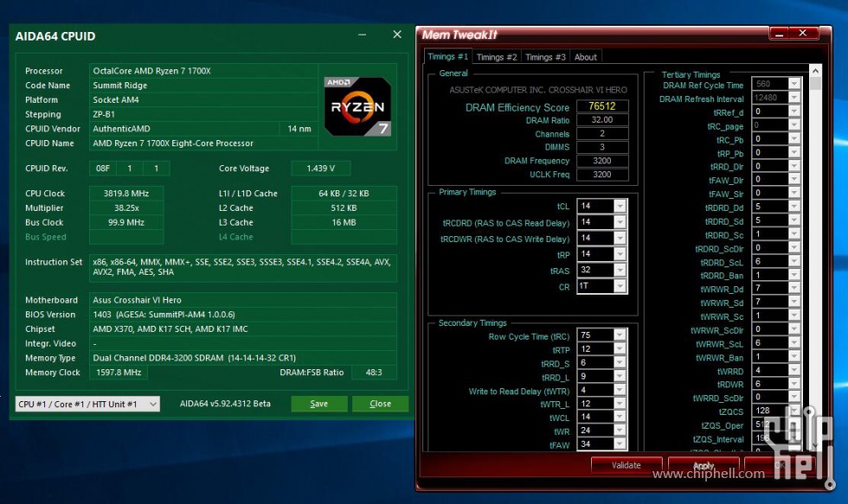Screen dimensions: 848x504
Task: Click the Memory Clock value '1597.8 MHz'
Action: point(119,373)
